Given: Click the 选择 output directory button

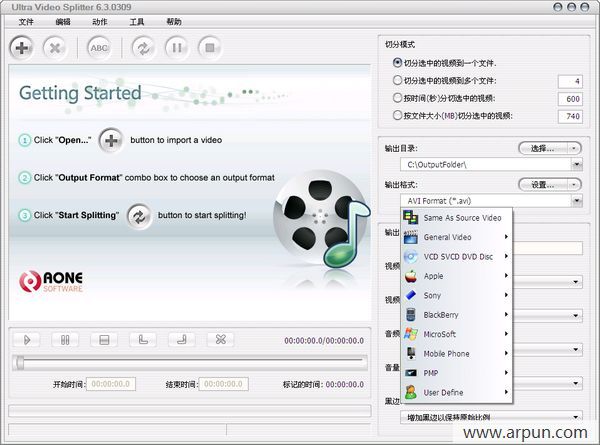Looking at the screenshot, I should click(x=543, y=148).
